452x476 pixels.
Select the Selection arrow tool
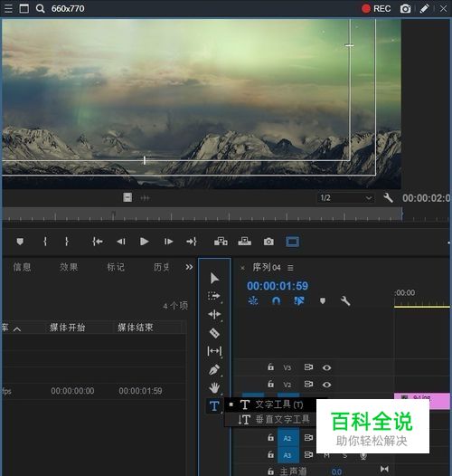[x=214, y=278]
